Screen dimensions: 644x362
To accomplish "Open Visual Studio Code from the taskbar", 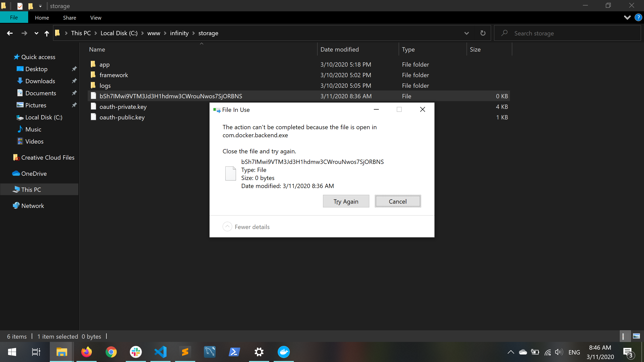I will point(160,352).
